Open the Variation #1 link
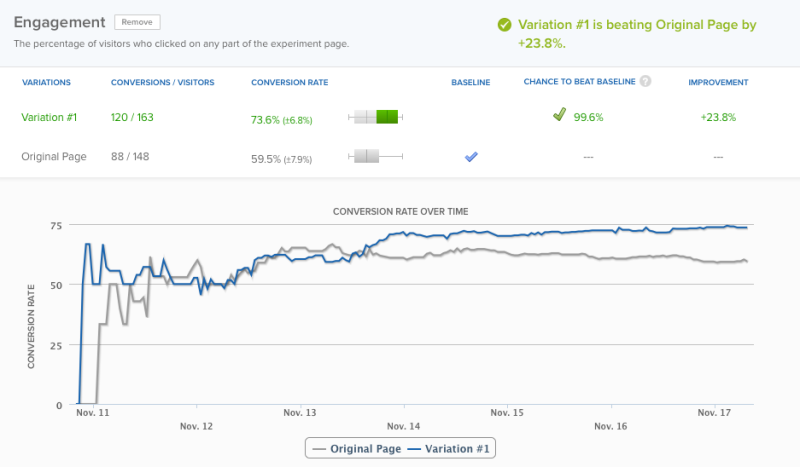This screenshot has height=467, width=800. (49, 117)
